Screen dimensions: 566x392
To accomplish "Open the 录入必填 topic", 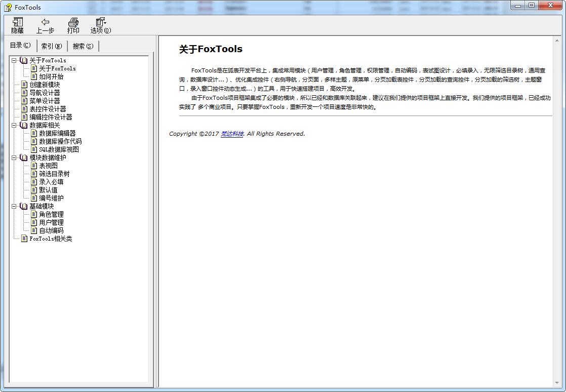I will 51,182.
